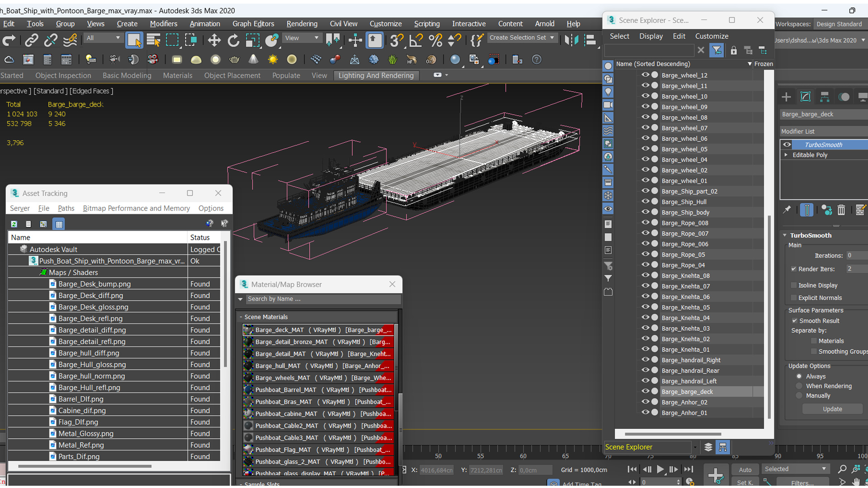Enable Isoline Display checkbox
This screenshot has width=868, height=488.
[793, 285]
